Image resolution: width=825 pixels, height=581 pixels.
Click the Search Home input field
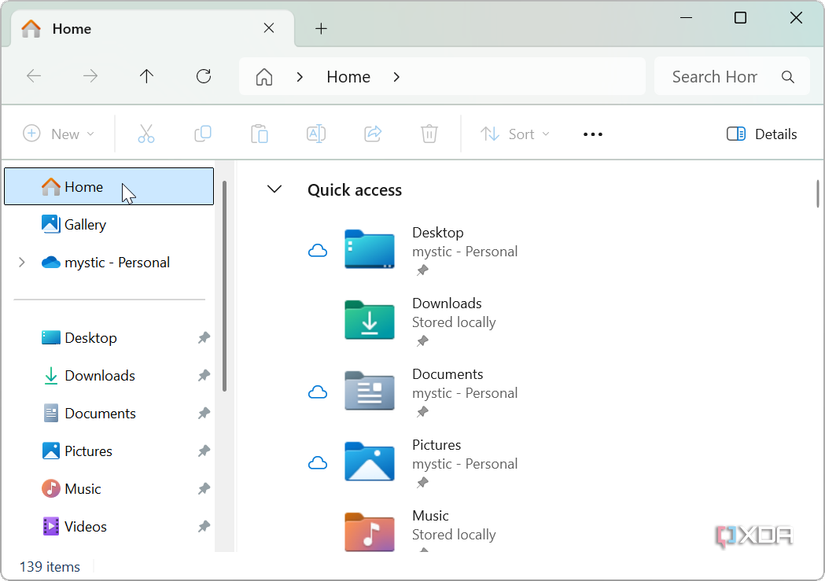pyautogui.click(x=713, y=76)
